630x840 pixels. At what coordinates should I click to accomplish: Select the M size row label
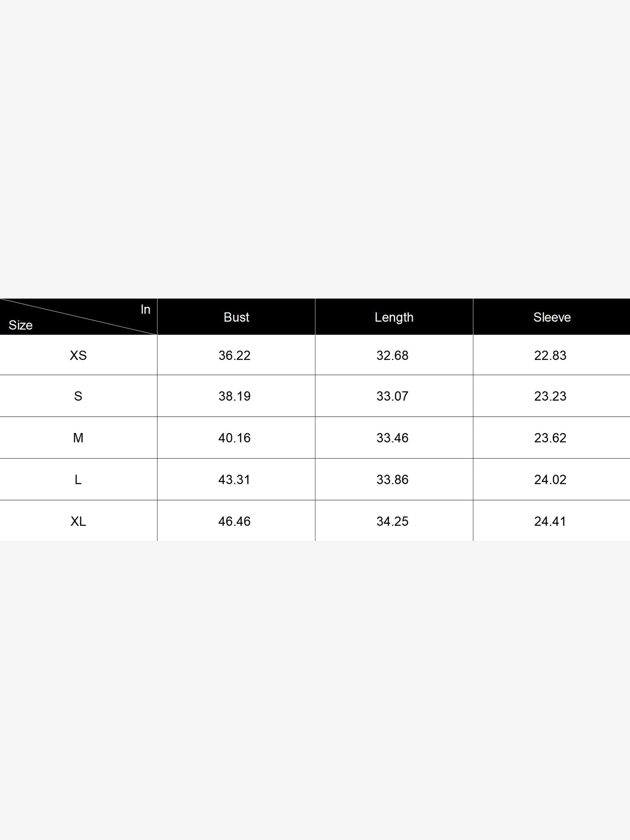click(x=78, y=438)
